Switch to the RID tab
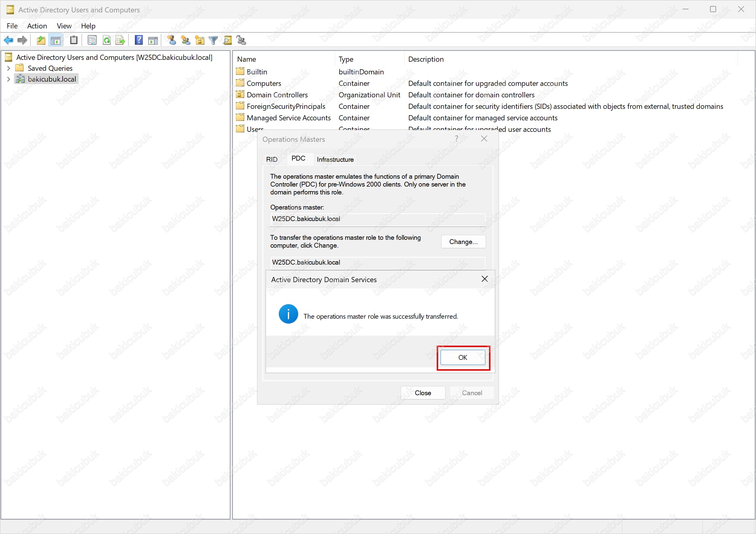This screenshot has width=756, height=534. [x=272, y=159]
